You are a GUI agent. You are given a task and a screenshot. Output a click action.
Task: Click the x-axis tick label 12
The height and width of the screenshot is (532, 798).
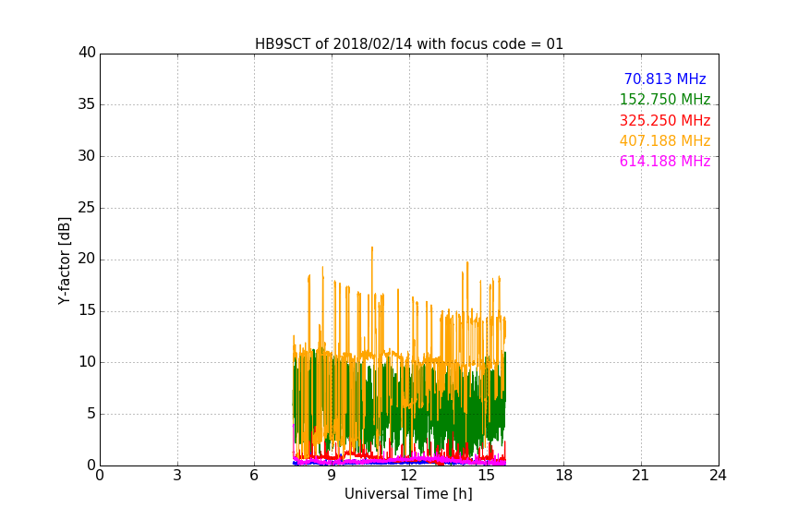tap(409, 476)
